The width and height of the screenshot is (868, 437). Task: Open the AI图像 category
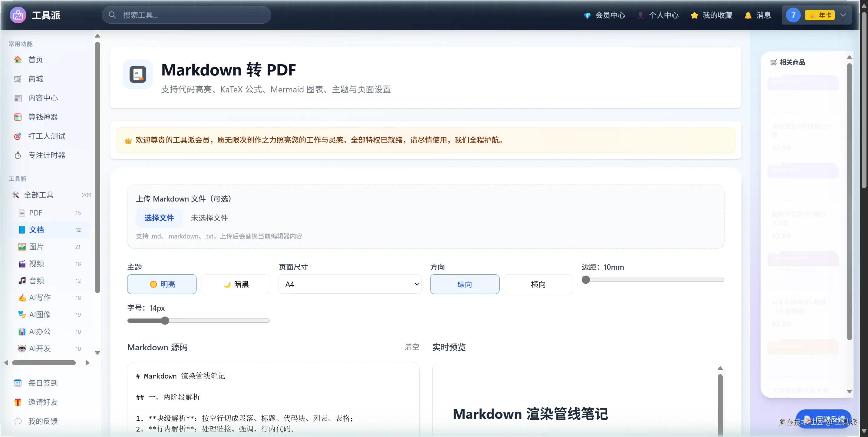tap(50, 315)
